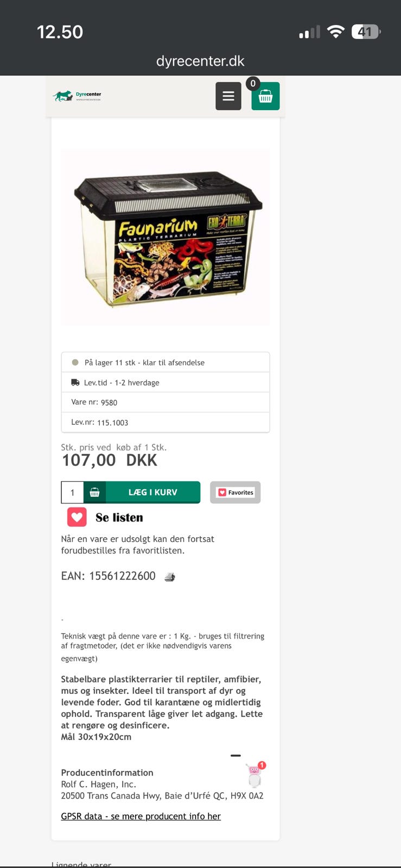Viewport: 401px width, 868px height.
Task: Click the Faunarium product image
Action: click(166, 238)
